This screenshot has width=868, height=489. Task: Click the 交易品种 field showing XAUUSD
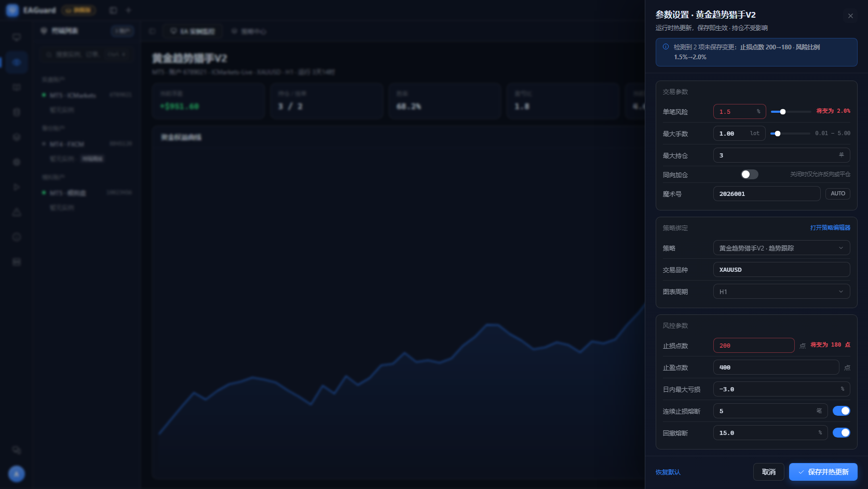pyautogui.click(x=782, y=270)
